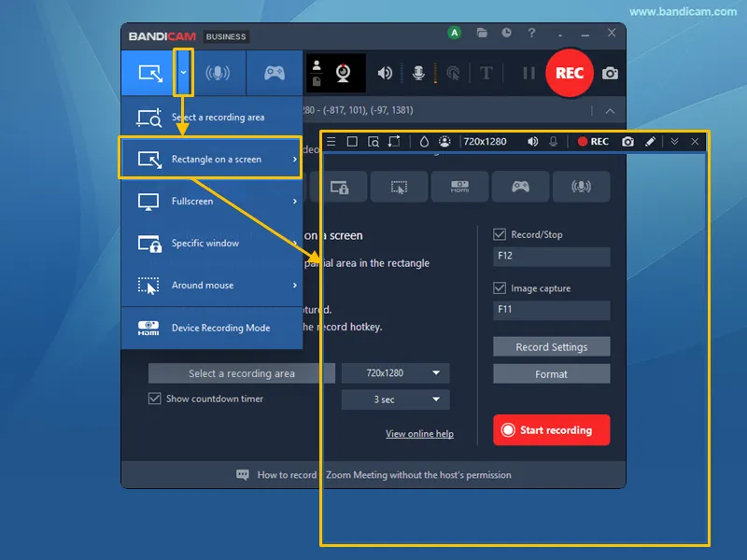This screenshot has width=747, height=560.
Task: Open the hamburger menu on the rectangle bar
Action: (331, 142)
